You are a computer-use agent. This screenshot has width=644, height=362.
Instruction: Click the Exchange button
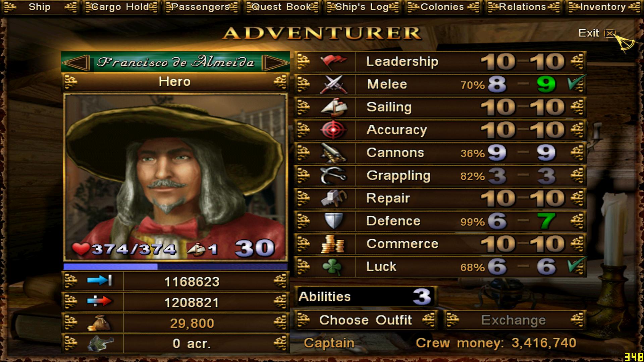pyautogui.click(x=514, y=320)
